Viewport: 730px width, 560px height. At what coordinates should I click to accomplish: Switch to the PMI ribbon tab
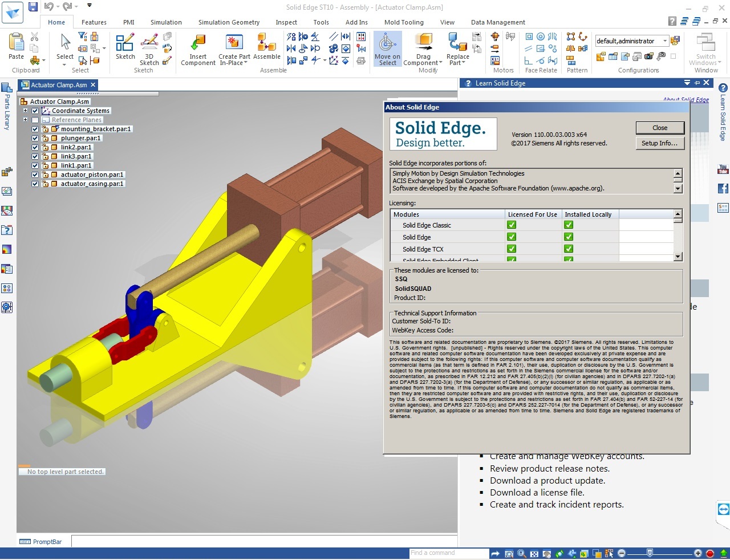coord(129,22)
